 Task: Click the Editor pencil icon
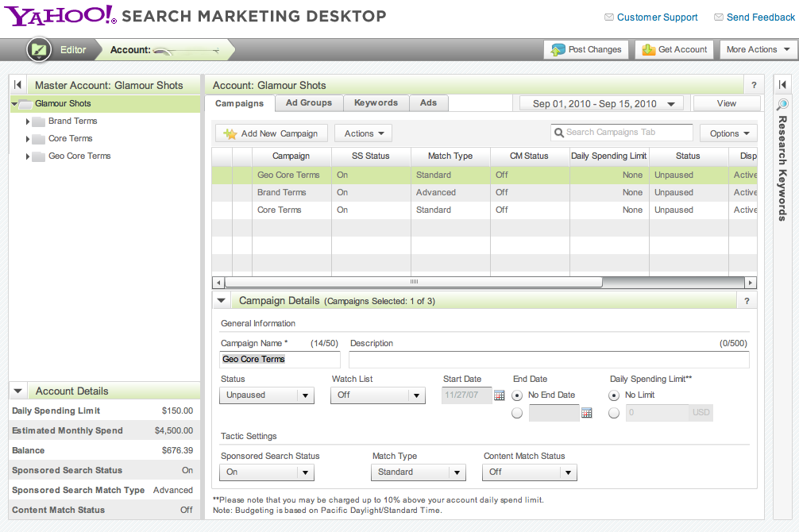click(x=38, y=50)
